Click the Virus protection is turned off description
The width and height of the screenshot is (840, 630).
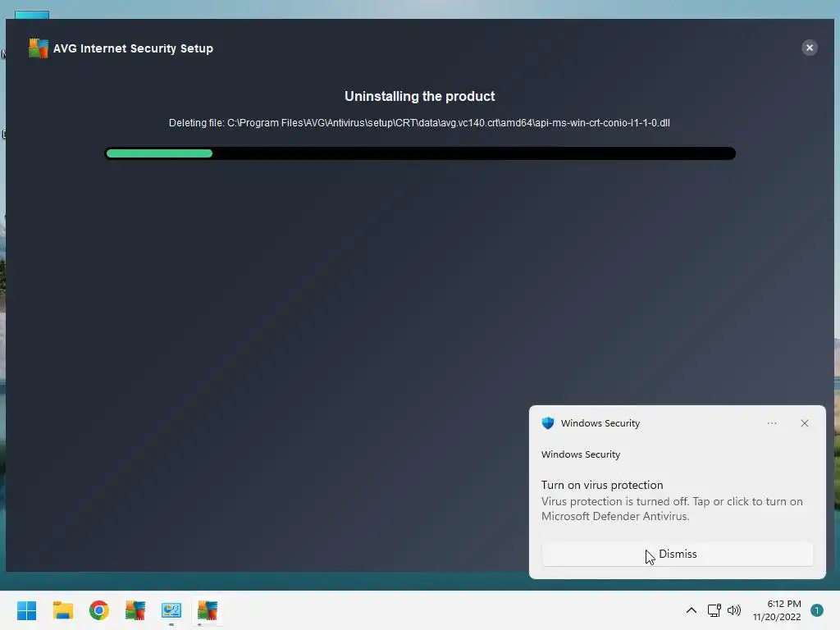pos(672,509)
